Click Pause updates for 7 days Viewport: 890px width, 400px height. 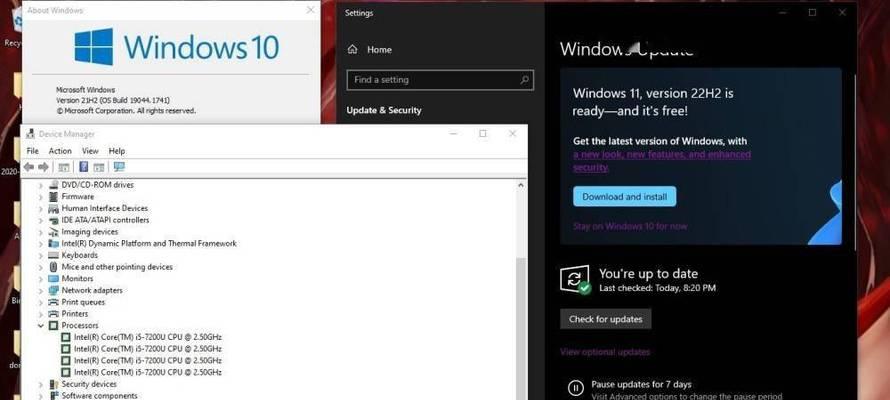(641, 384)
